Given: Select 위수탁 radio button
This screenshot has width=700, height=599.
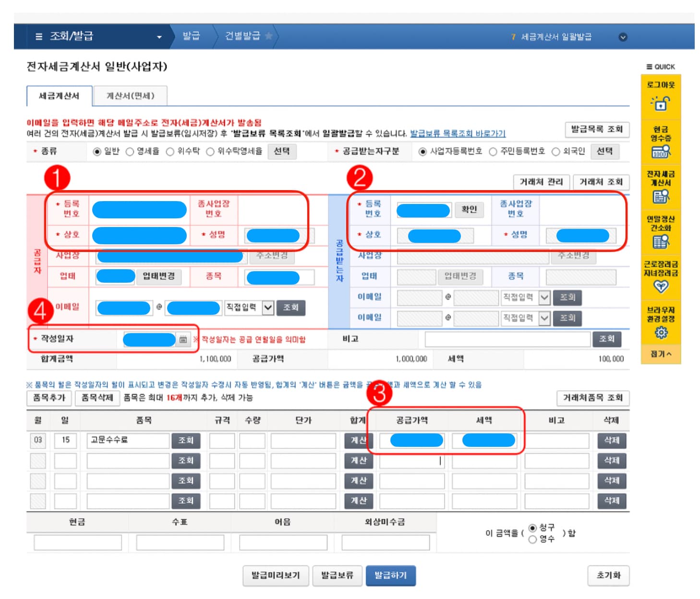Looking at the screenshot, I should (170, 152).
